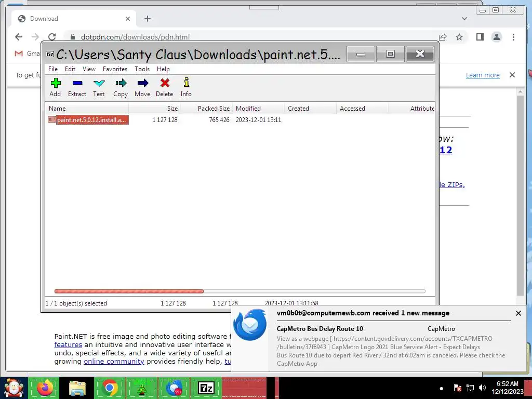Open File Explorer from the taskbar

pos(77,388)
